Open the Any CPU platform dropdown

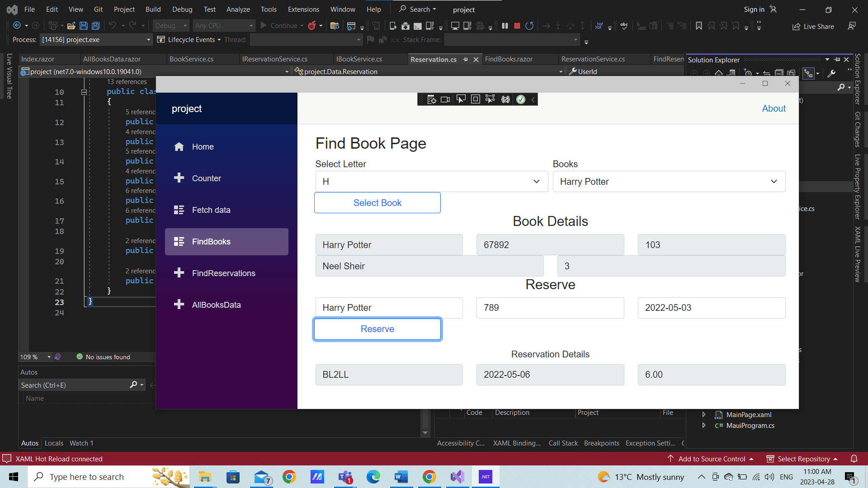pyautogui.click(x=224, y=26)
